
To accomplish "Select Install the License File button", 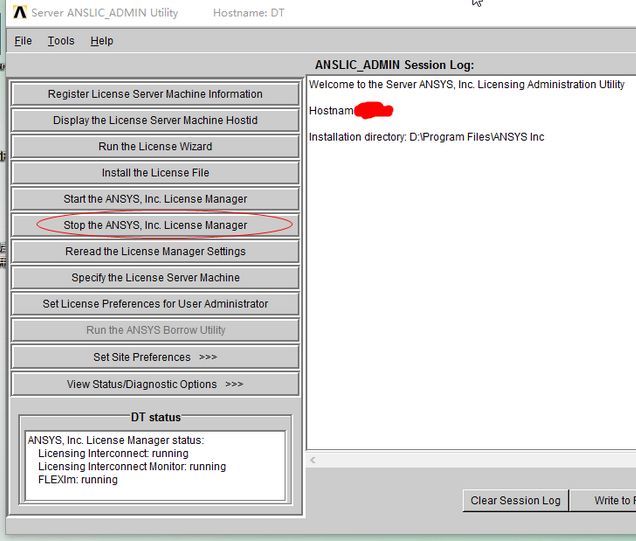I will [155, 173].
